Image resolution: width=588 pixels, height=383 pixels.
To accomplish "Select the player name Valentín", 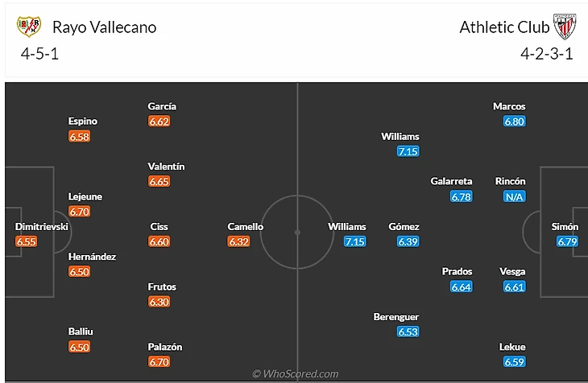I will pos(166,167).
